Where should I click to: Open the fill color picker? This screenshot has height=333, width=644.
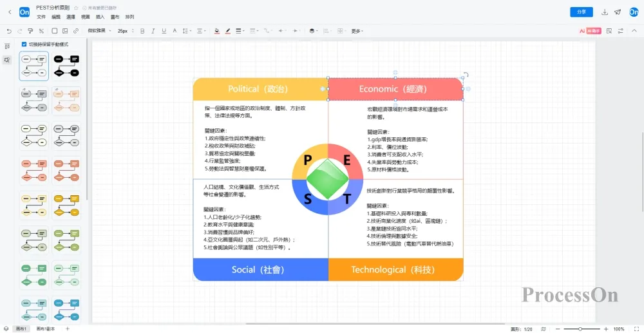(216, 30)
